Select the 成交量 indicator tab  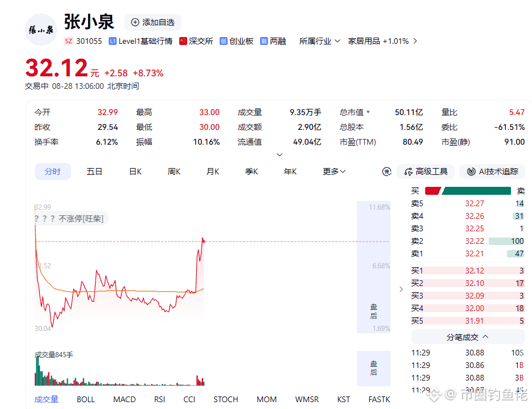point(47,399)
